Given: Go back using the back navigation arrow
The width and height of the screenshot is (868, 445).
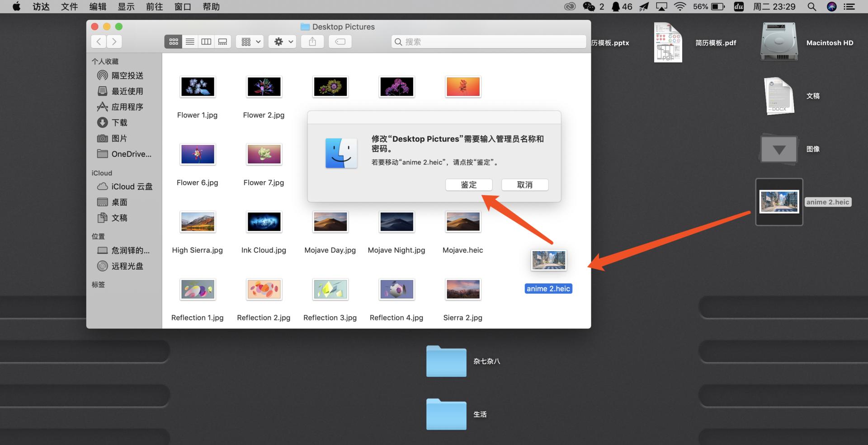Looking at the screenshot, I should tap(98, 41).
